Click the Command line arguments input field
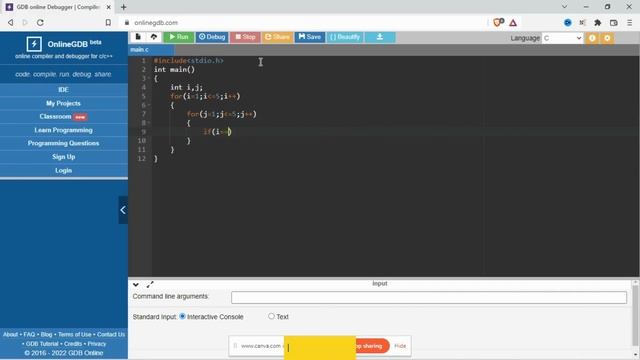640x360 pixels. [429, 297]
